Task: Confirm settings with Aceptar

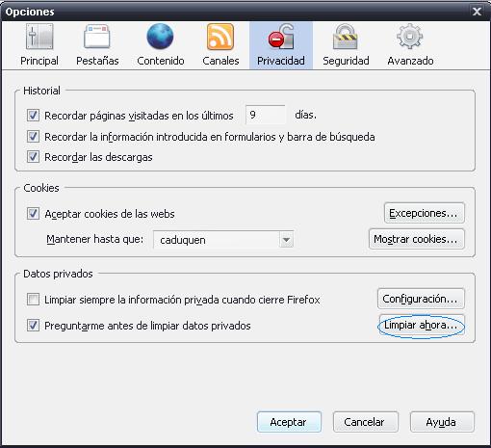Action: coord(289,422)
